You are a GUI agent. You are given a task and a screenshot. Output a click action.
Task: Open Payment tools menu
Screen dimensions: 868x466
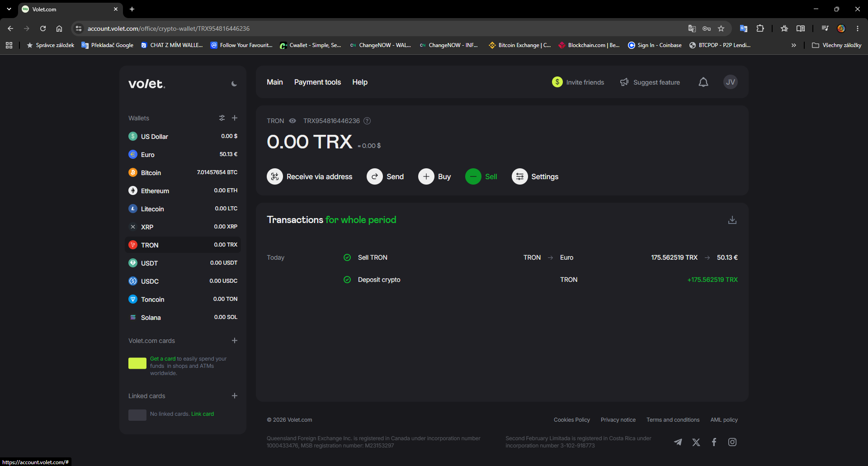[x=317, y=82]
